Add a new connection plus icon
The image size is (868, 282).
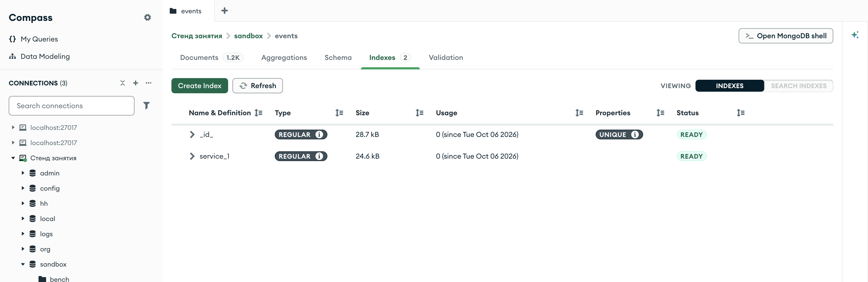coord(135,83)
